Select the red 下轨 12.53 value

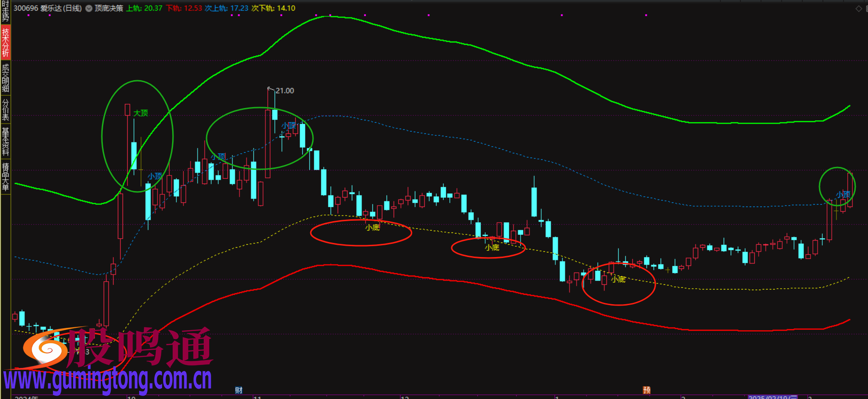click(x=184, y=8)
